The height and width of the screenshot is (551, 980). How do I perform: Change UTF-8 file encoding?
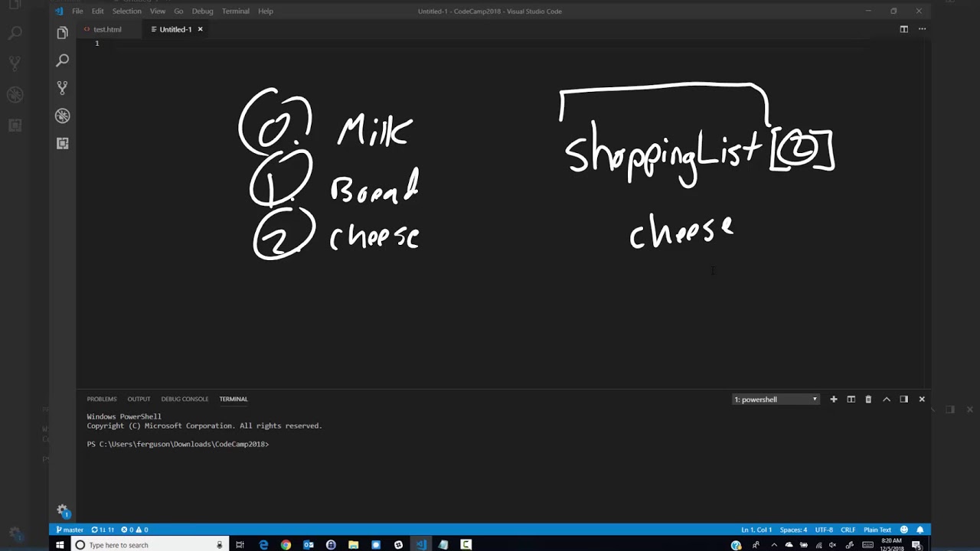tap(824, 530)
